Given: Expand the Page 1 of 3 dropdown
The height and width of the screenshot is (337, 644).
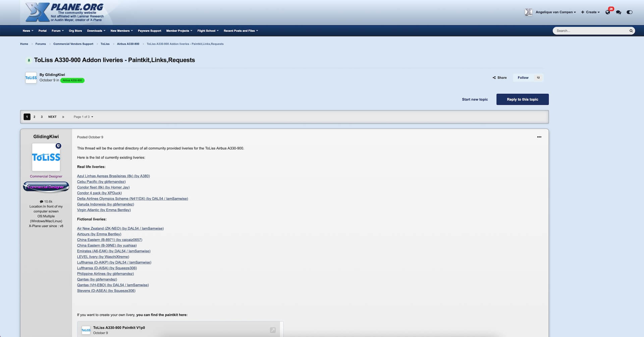Looking at the screenshot, I should click(x=83, y=117).
